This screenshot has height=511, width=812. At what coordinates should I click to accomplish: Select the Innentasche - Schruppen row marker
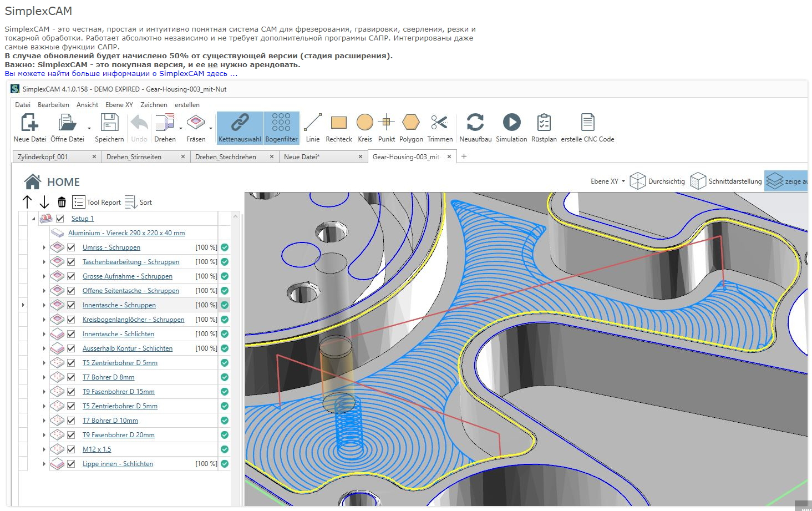click(23, 305)
